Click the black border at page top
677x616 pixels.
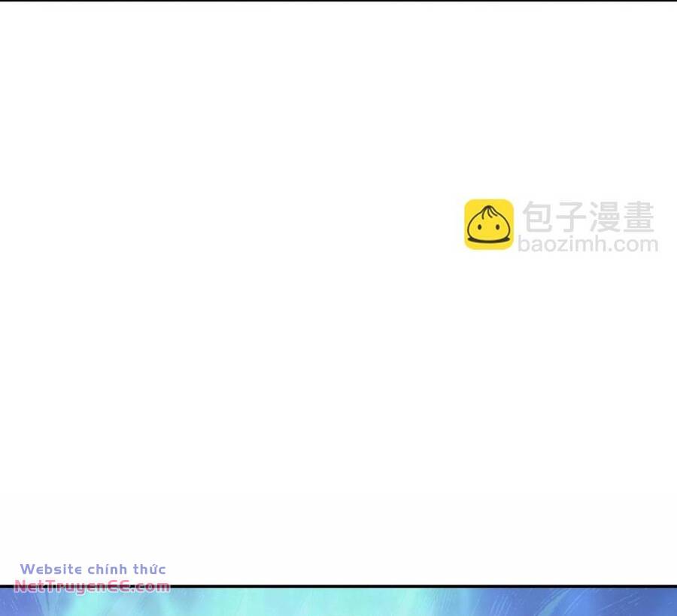point(338,1)
